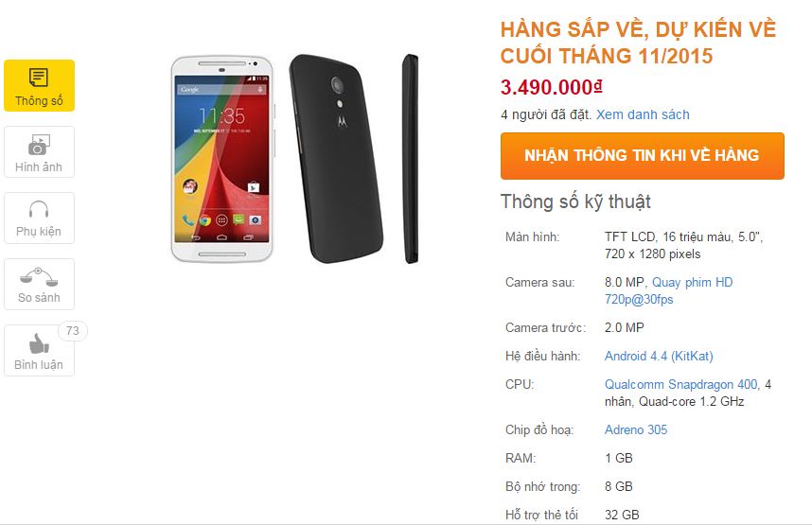The image size is (812, 525).
Task: Click the 3.490.000đ price text
Action: (x=552, y=87)
